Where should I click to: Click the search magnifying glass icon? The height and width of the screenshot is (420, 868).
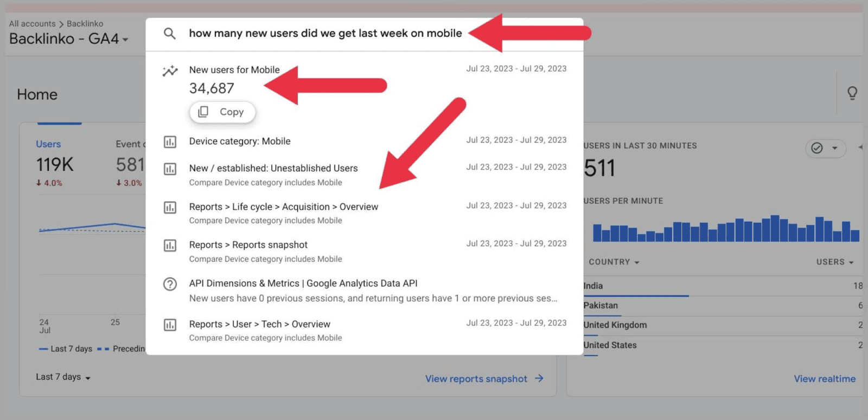pyautogui.click(x=170, y=33)
